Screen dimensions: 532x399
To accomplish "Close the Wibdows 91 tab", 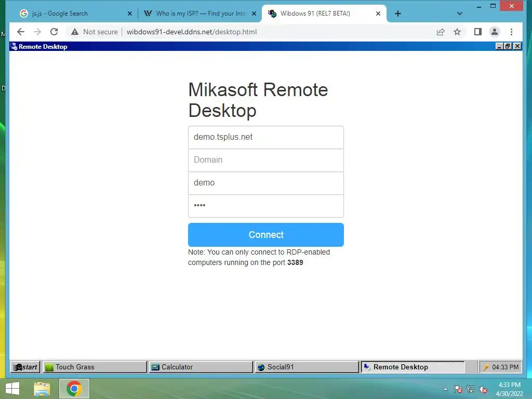I will point(378,14).
